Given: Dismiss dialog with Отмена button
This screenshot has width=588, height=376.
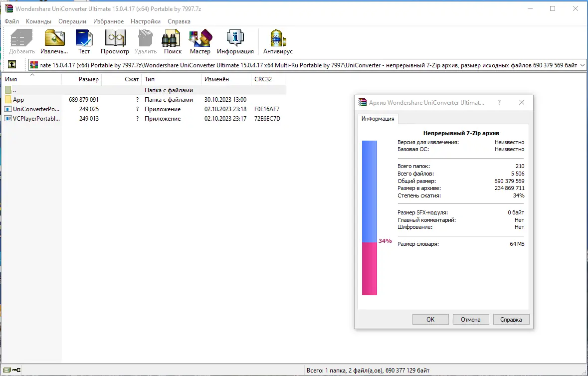Looking at the screenshot, I should [x=470, y=319].
